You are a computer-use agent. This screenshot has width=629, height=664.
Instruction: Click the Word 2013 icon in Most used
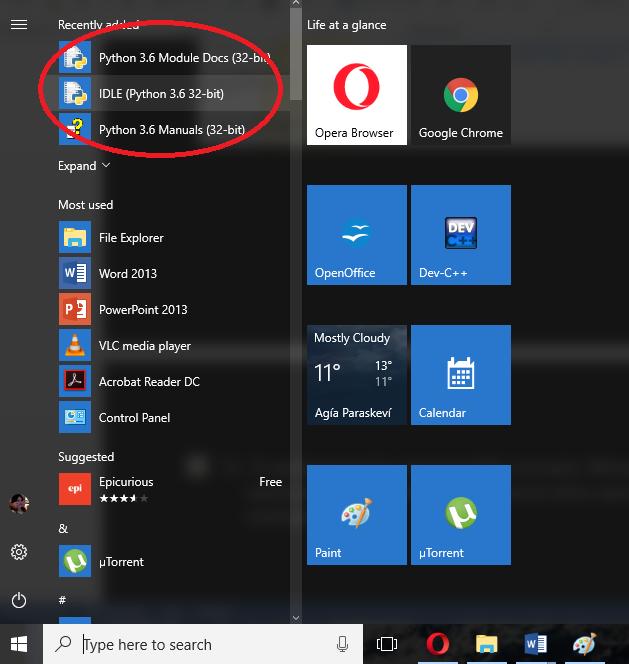[75, 273]
